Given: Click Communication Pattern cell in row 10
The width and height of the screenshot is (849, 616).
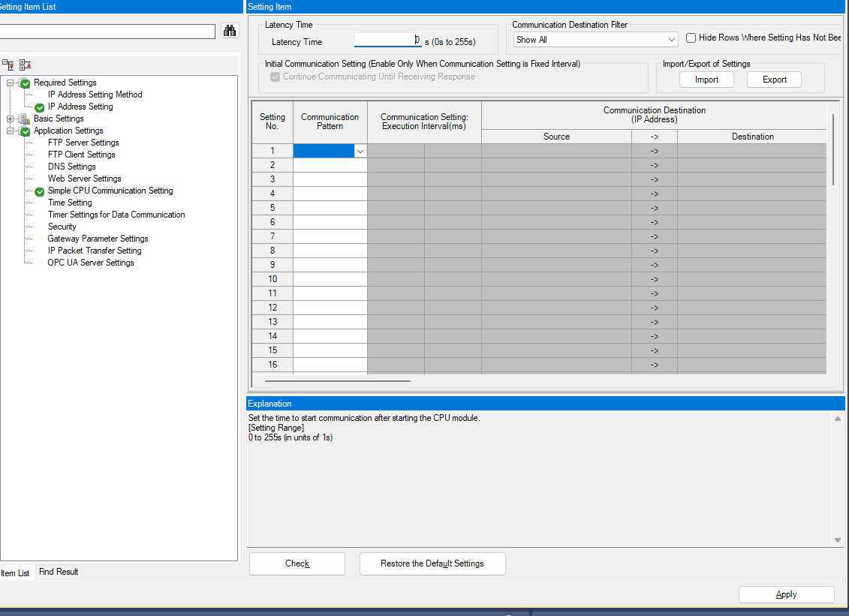Looking at the screenshot, I should (330, 279).
